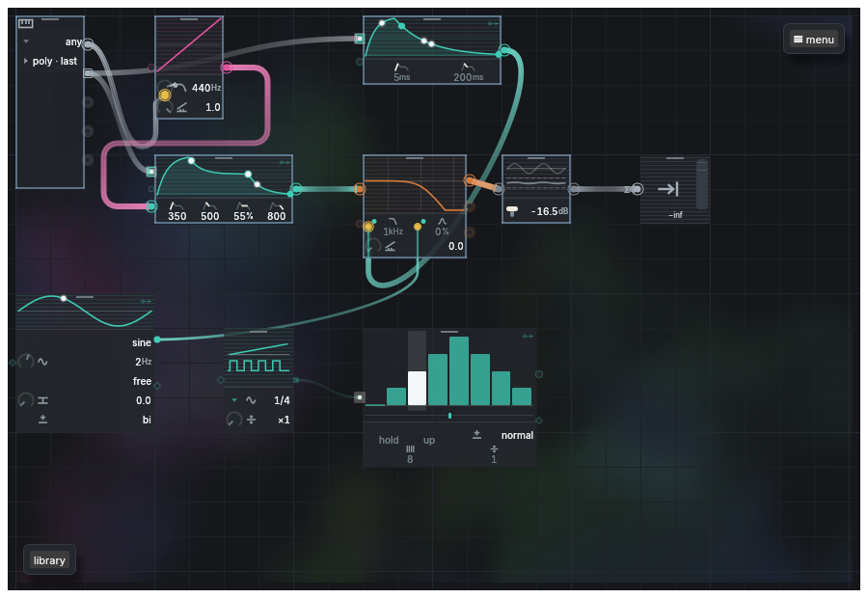Click the ADSR attack stage icon
This screenshot has width=868, height=598.
pos(176,206)
